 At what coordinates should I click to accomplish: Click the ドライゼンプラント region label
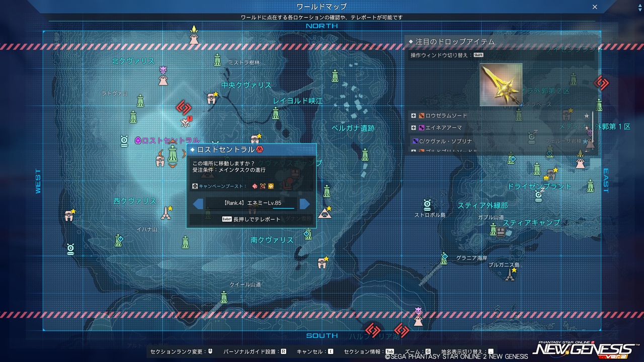click(540, 186)
